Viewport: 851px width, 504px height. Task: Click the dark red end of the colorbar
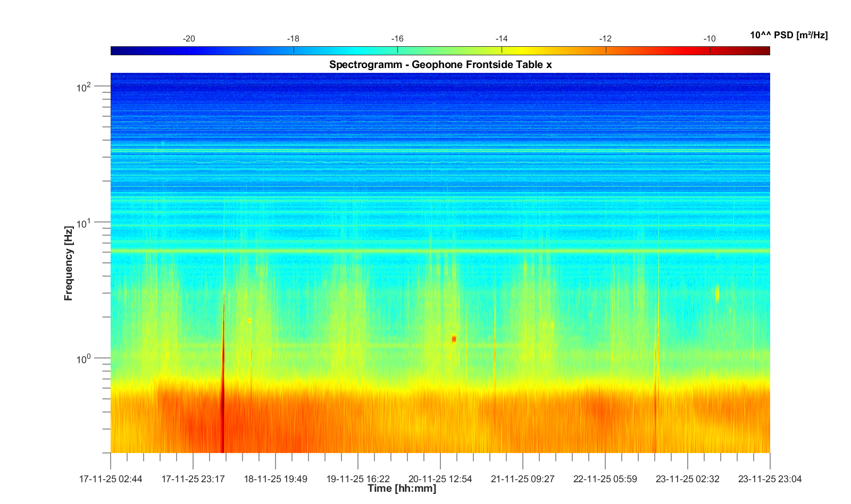764,51
